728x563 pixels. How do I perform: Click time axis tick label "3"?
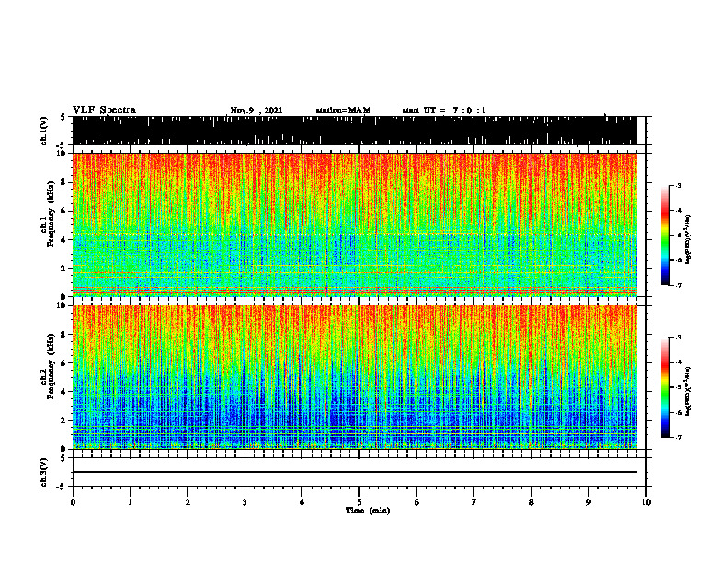245,502
